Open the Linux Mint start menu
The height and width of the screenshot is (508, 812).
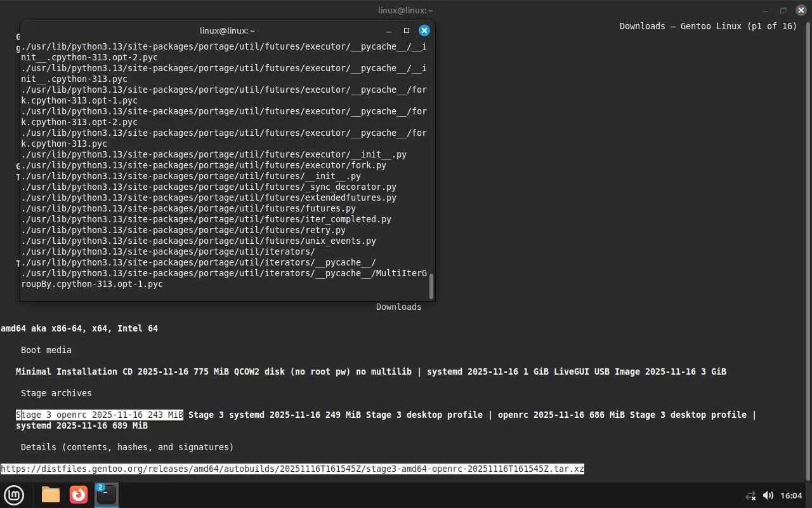pyautogui.click(x=14, y=495)
